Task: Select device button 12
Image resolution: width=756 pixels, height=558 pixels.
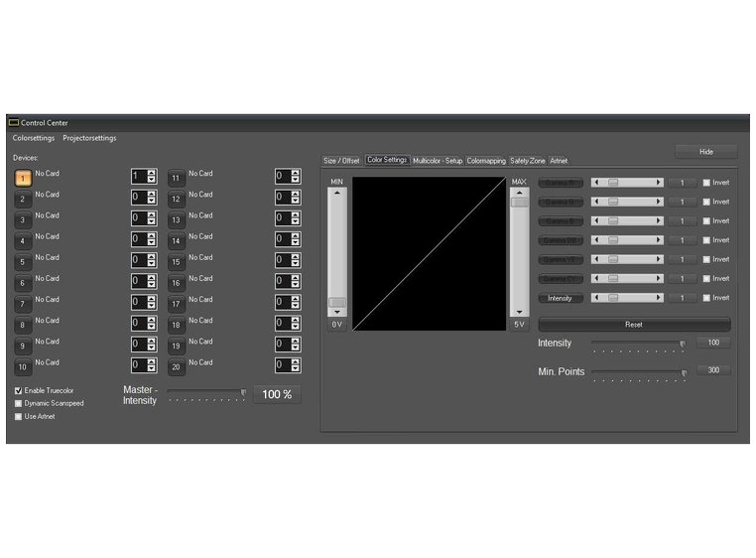Action: [176, 199]
